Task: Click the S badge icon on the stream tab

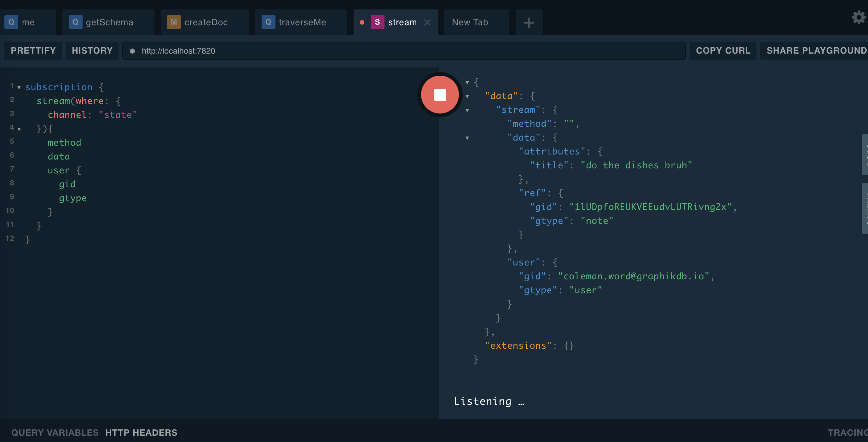Action: [377, 22]
